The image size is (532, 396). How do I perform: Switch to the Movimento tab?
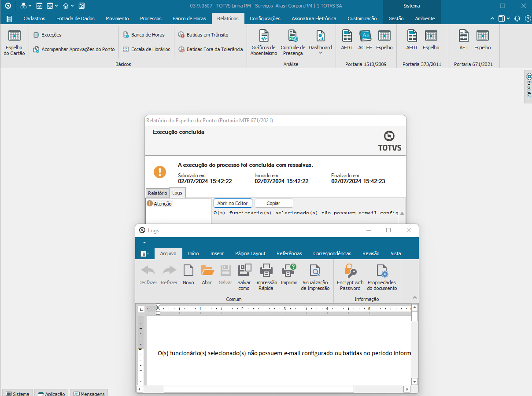coord(117,18)
